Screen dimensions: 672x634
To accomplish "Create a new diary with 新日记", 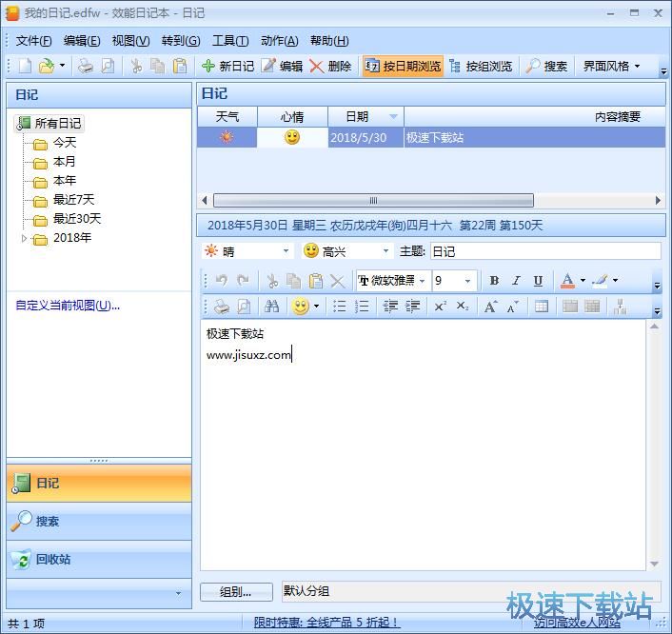I will (228, 66).
